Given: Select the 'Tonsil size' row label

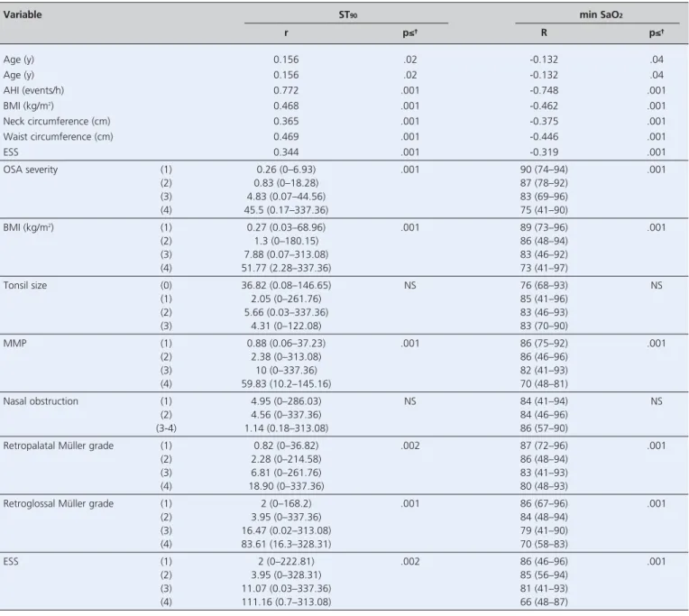Looking at the screenshot, I should 25,286.
